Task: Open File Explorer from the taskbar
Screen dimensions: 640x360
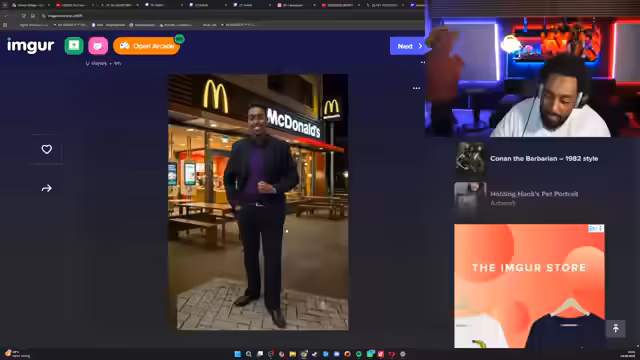Action: [293, 354]
